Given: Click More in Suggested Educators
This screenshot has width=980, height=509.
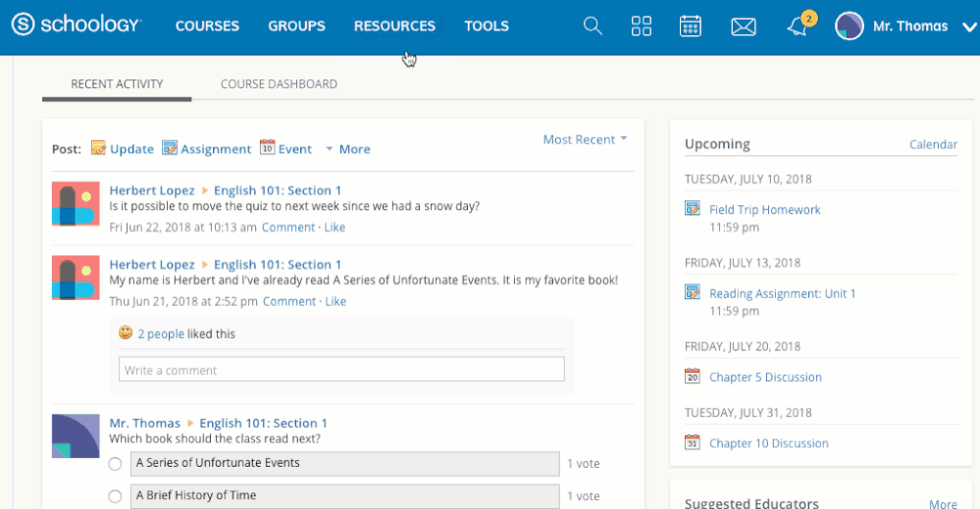Looking at the screenshot, I should click(943, 503).
